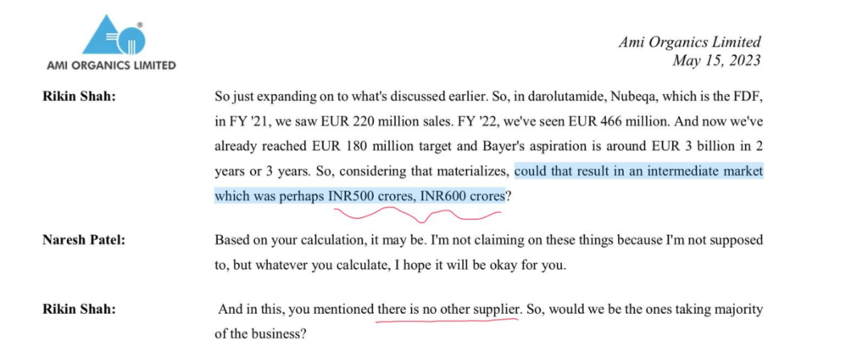Screen dimensions: 868x358
Task: Click the final line 'of the business?'
Action: [260, 334]
